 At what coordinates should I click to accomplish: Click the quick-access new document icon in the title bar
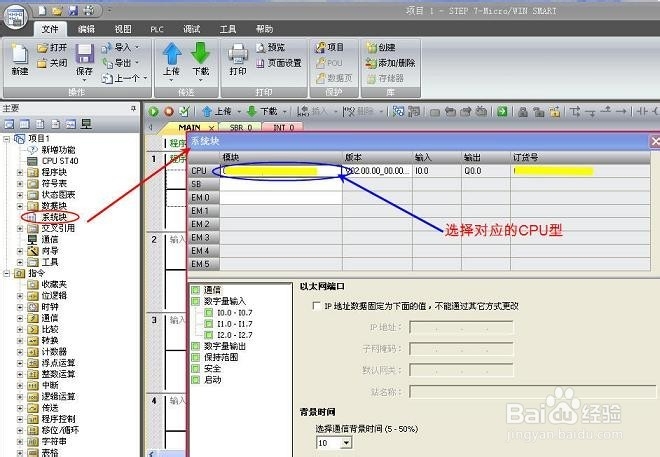pos(42,10)
